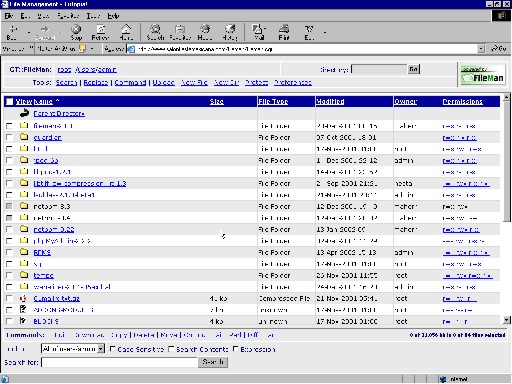The height and width of the screenshot is (384, 512).
Task: Click the Command tool link
Action: (x=130, y=82)
